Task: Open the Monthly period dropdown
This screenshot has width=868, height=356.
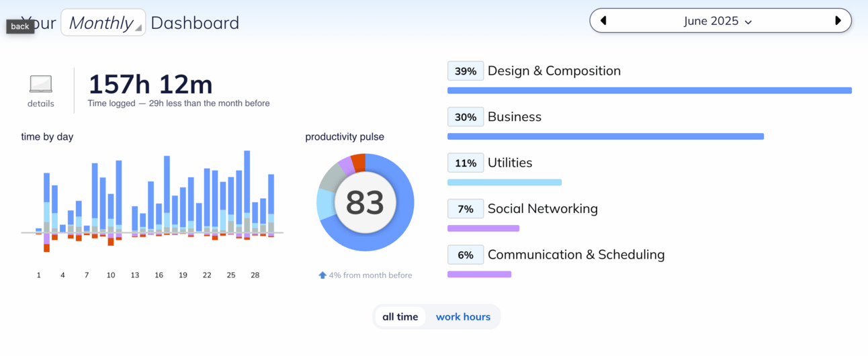Action: click(x=103, y=23)
